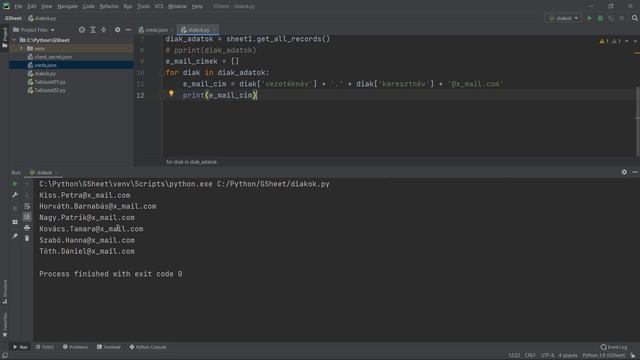Clear console output with trash icon
Screen dimensions: 640x360
pyautogui.click(x=27, y=238)
